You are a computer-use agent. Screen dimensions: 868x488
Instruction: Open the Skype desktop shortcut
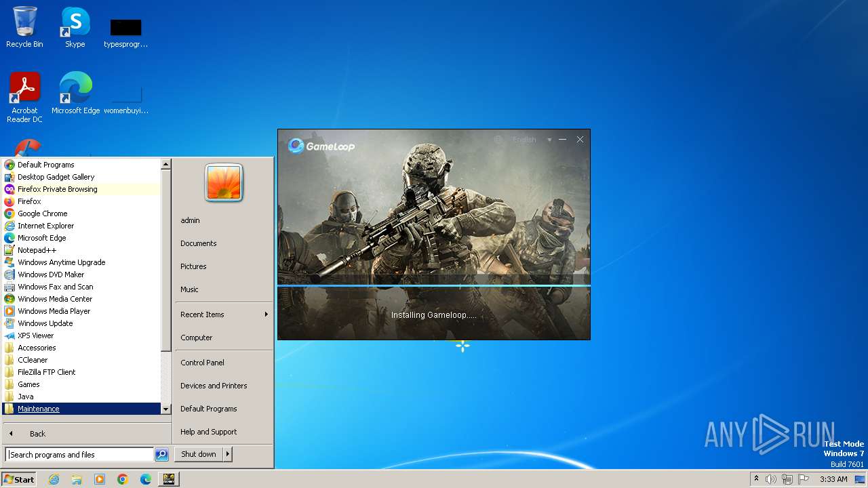pyautogui.click(x=75, y=27)
